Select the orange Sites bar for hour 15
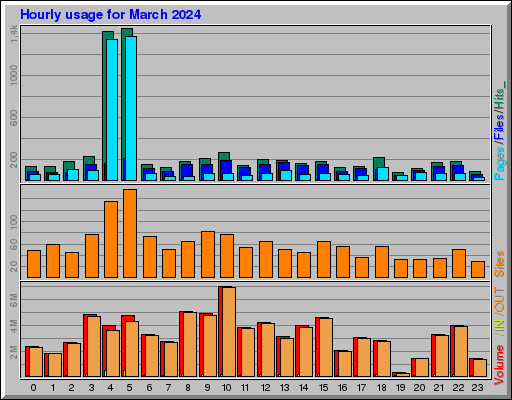 click(324, 259)
